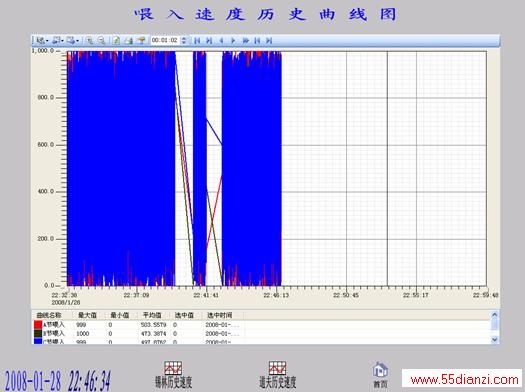The height and width of the screenshot is (392, 525).
Task: Click the print chart icon
Action: (129, 41)
